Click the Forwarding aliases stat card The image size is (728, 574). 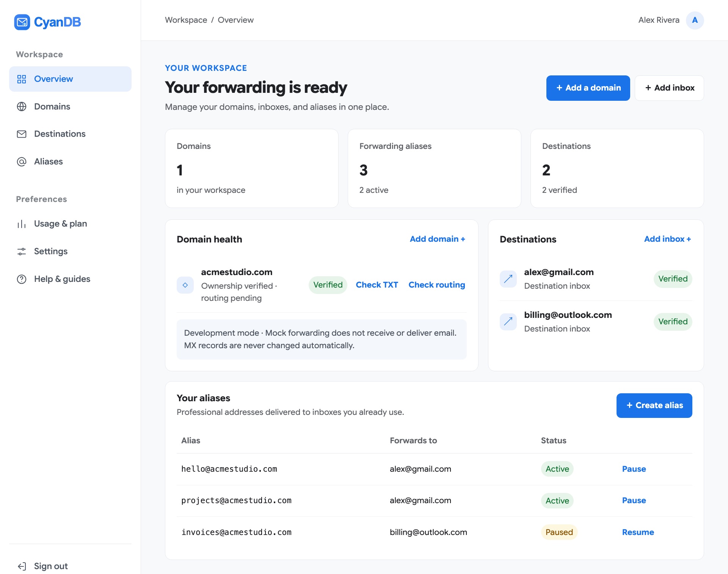[434, 168]
